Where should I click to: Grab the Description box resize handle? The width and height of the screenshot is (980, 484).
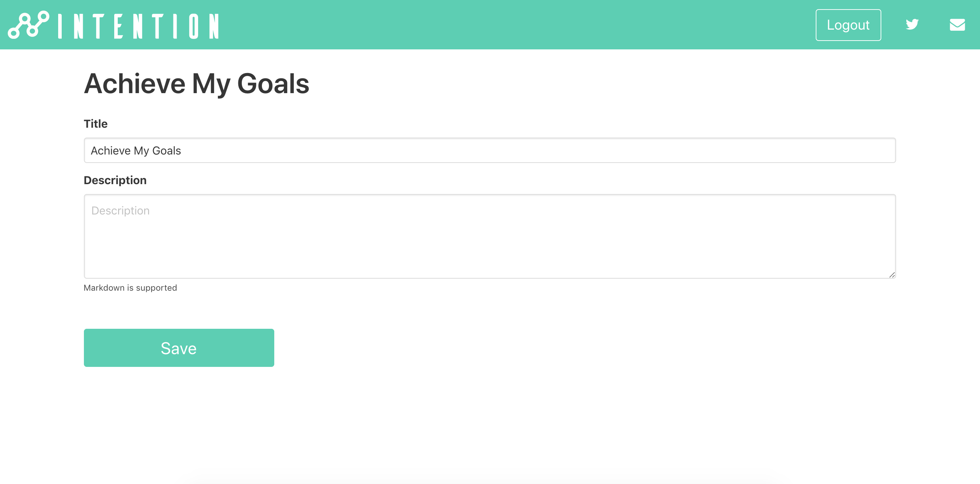(x=892, y=274)
